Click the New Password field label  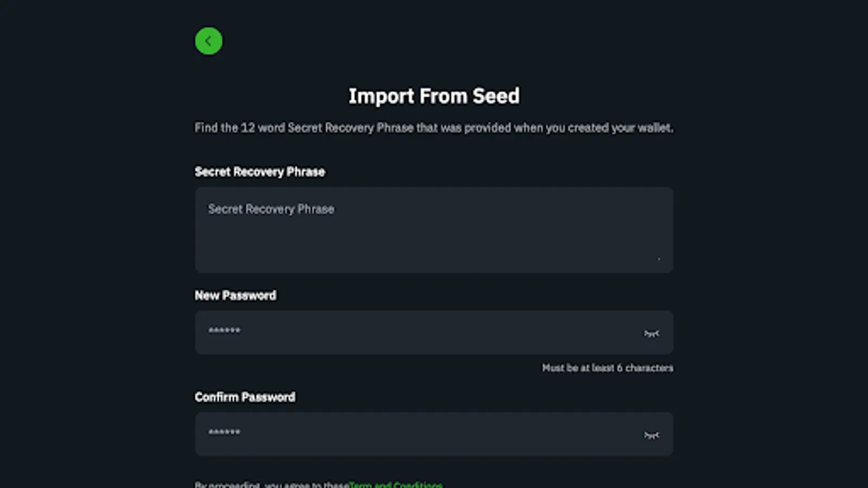click(x=235, y=296)
